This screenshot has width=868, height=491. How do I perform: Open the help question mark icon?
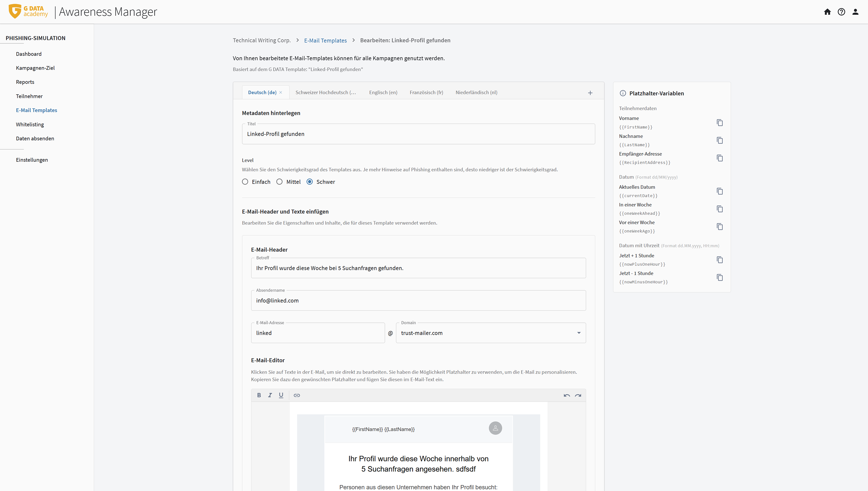pyautogui.click(x=841, y=12)
